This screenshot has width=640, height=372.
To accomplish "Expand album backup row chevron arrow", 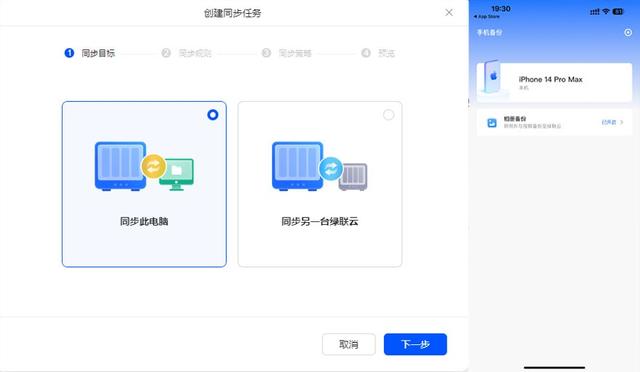I will (622, 122).
